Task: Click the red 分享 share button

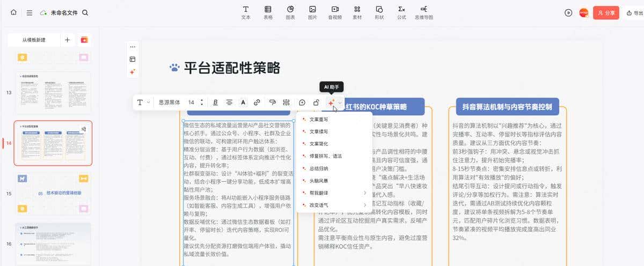Action: click(606, 12)
